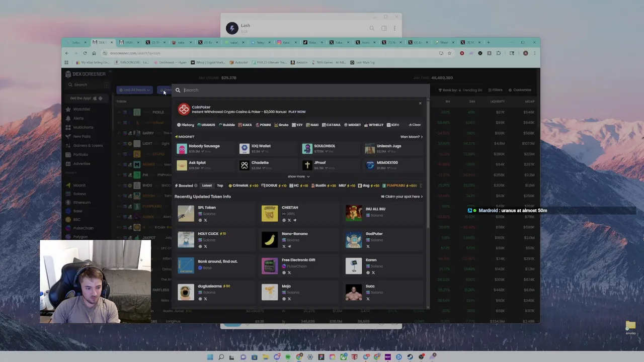Open Gainers & Losers in sidebar

coord(85,145)
